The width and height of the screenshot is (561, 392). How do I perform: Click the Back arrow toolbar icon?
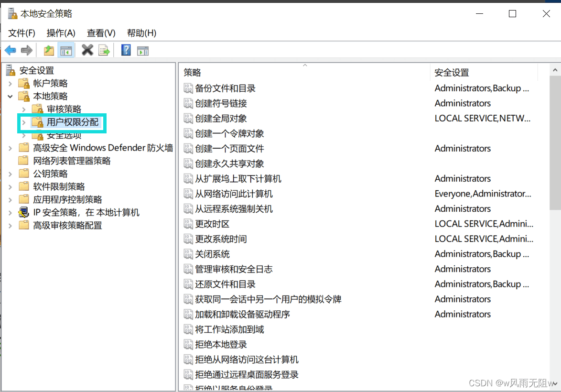point(11,50)
